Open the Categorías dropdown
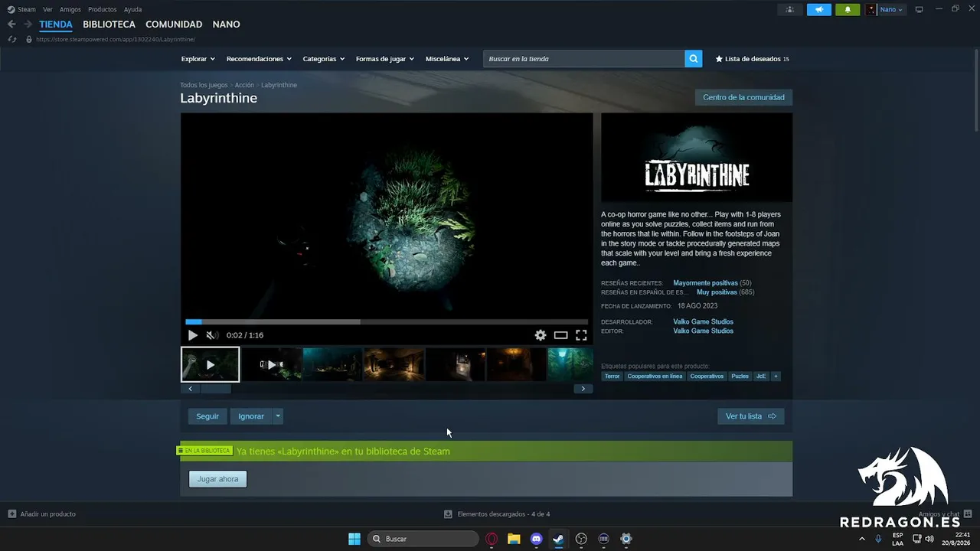Image resolution: width=980 pixels, height=551 pixels. tap(324, 59)
